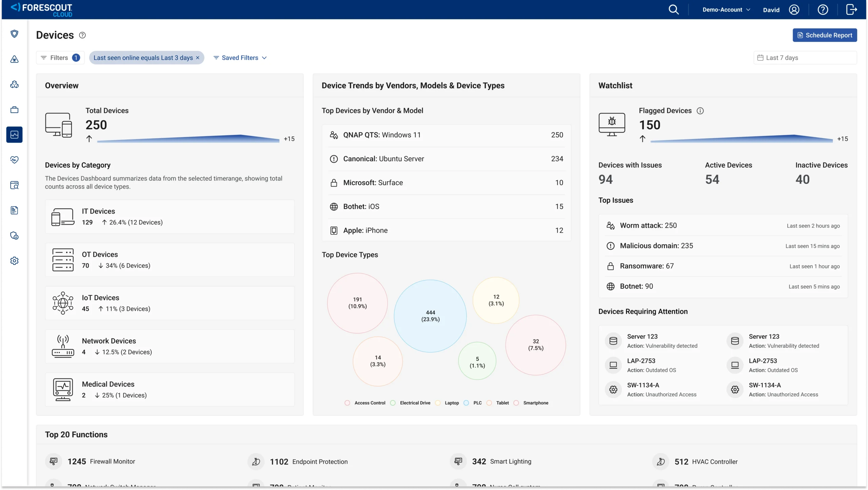Open the Filters button
868x490 pixels.
point(60,58)
